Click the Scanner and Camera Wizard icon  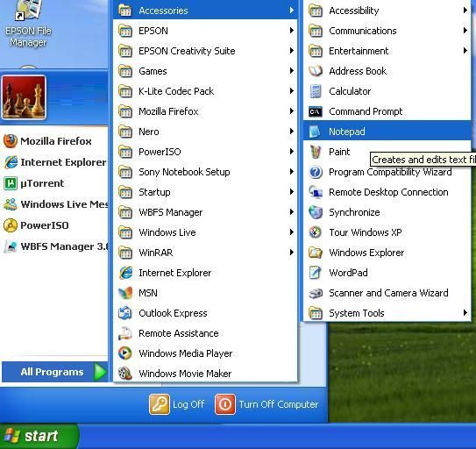click(316, 293)
